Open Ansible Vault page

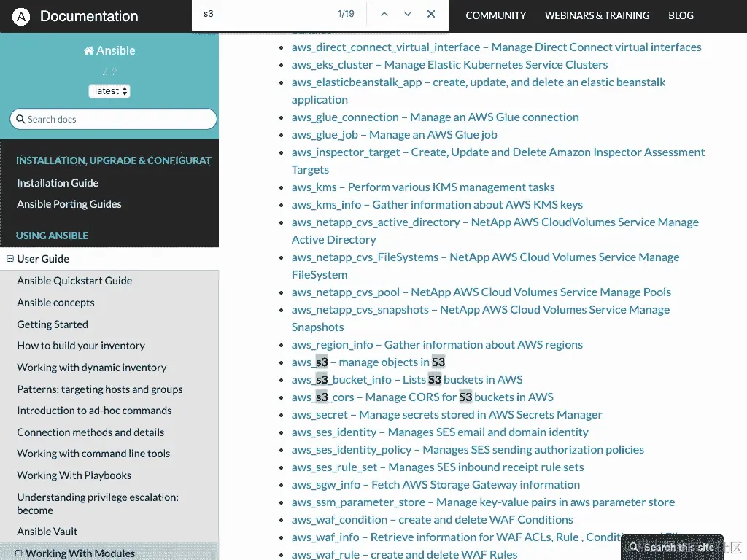point(47,532)
